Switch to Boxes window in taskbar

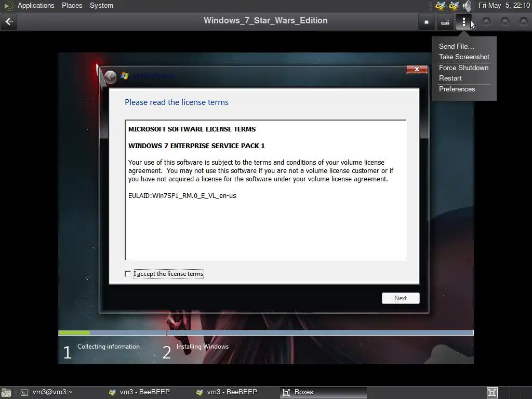click(324, 392)
